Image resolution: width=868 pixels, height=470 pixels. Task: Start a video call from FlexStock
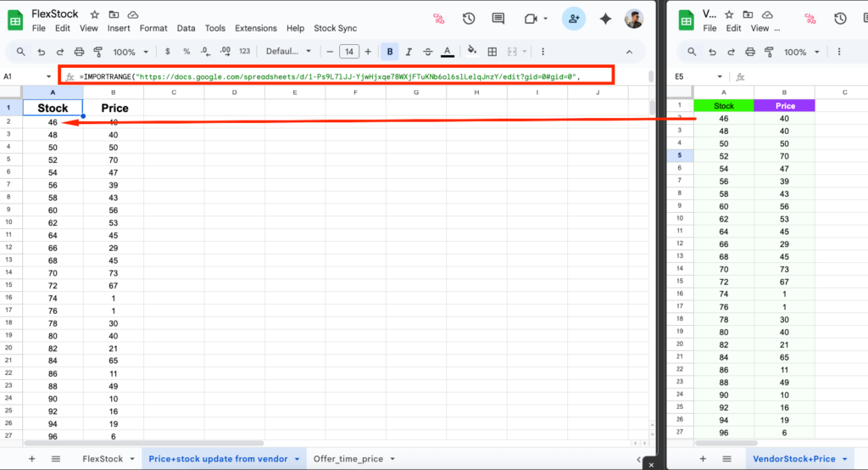click(531, 19)
